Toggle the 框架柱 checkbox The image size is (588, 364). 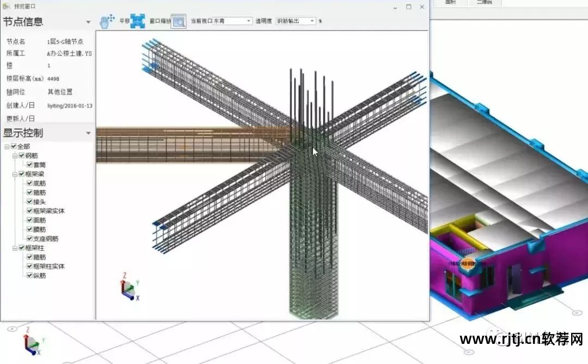click(22, 248)
